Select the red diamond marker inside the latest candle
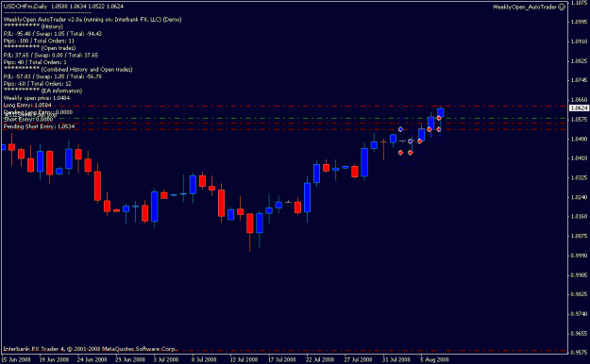 (439, 118)
